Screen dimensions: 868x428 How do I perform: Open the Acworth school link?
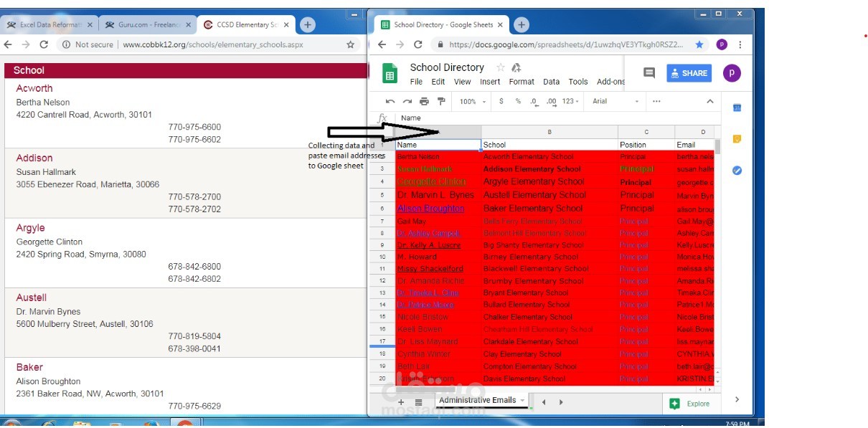click(x=34, y=88)
